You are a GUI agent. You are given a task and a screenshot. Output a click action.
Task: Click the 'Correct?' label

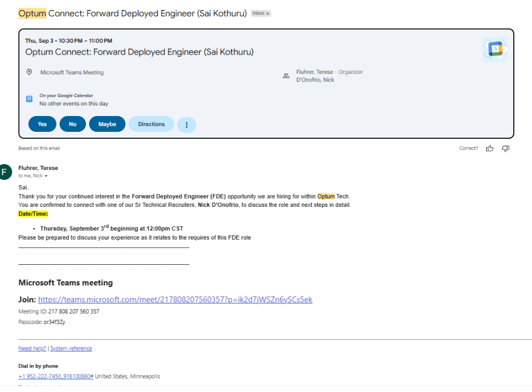click(x=469, y=148)
